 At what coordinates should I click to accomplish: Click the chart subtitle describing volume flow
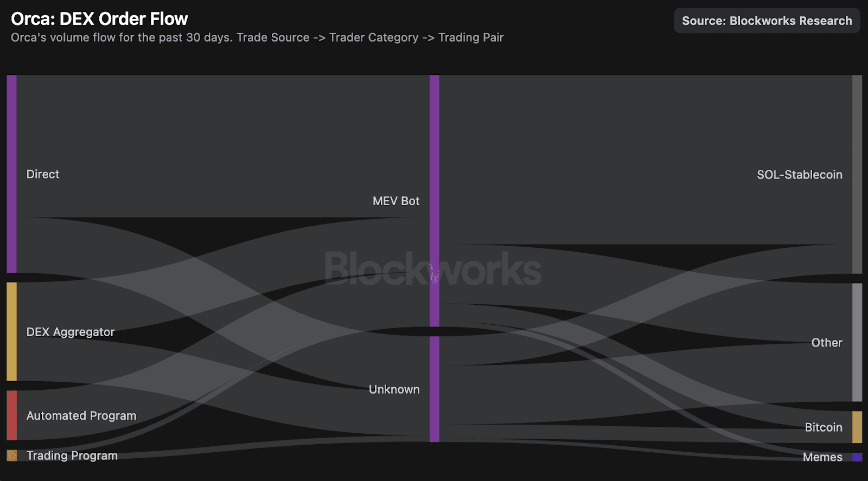257,37
